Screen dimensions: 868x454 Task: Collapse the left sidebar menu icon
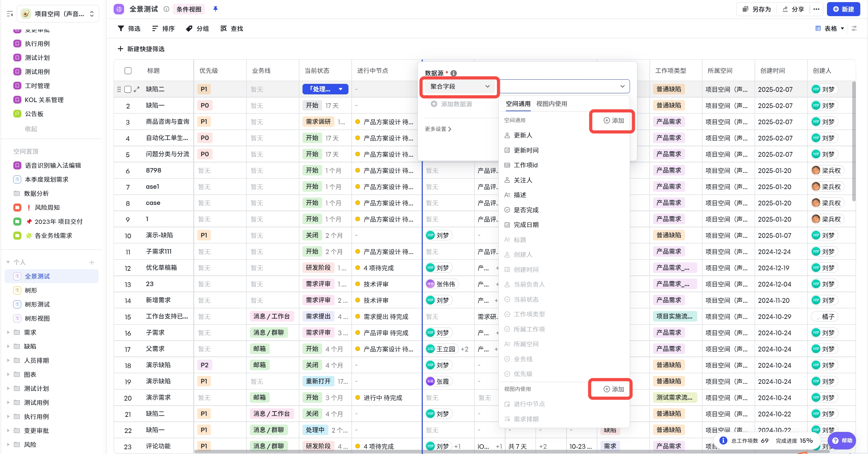click(10, 14)
